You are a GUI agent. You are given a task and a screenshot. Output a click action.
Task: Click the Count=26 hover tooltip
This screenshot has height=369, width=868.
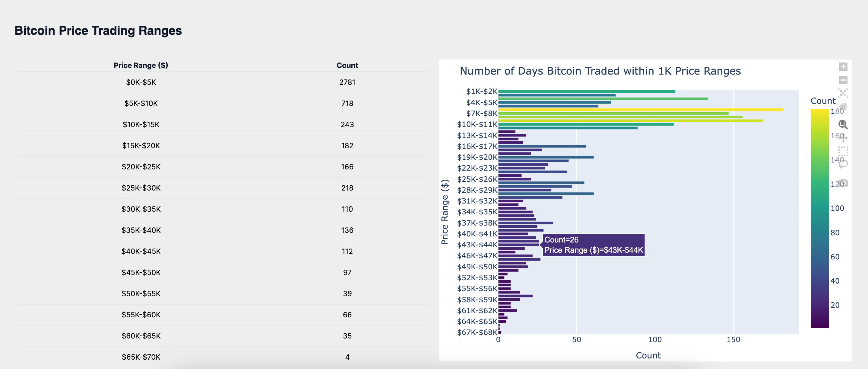(x=593, y=245)
